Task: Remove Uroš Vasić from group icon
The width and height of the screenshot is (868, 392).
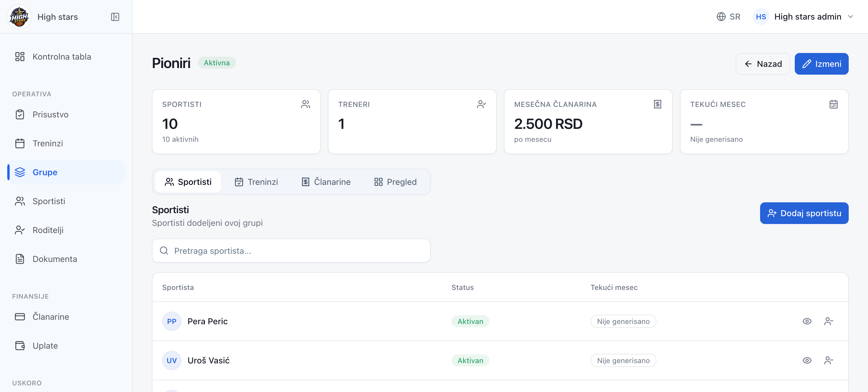Action: pyautogui.click(x=828, y=360)
